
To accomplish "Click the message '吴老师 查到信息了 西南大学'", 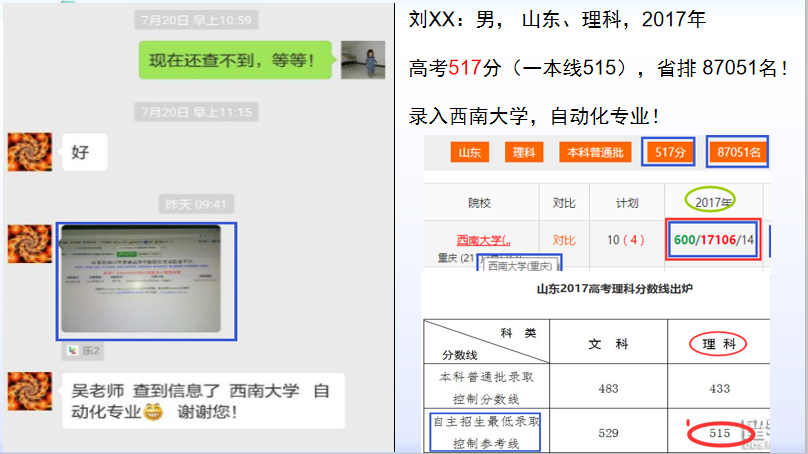I will tap(204, 401).
